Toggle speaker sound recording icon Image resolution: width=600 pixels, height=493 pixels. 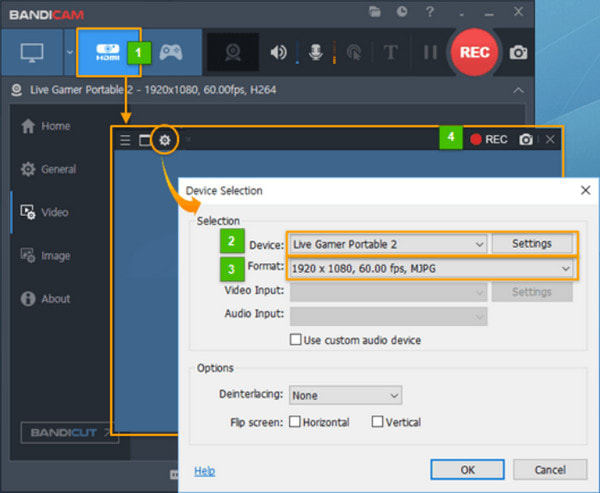279,52
